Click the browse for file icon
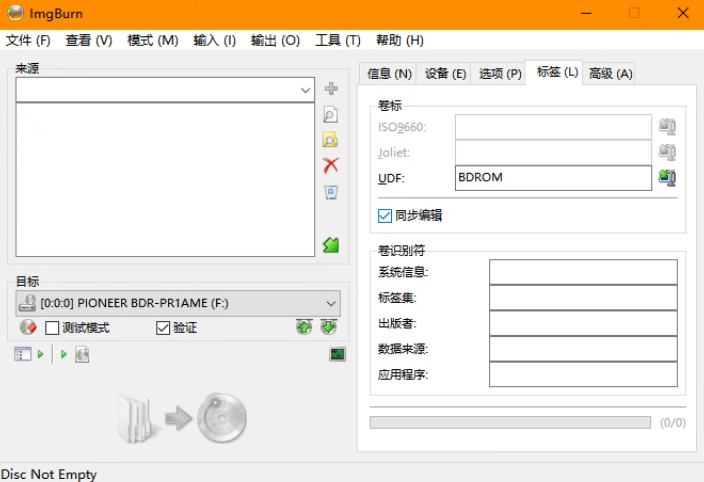 point(330,115)
